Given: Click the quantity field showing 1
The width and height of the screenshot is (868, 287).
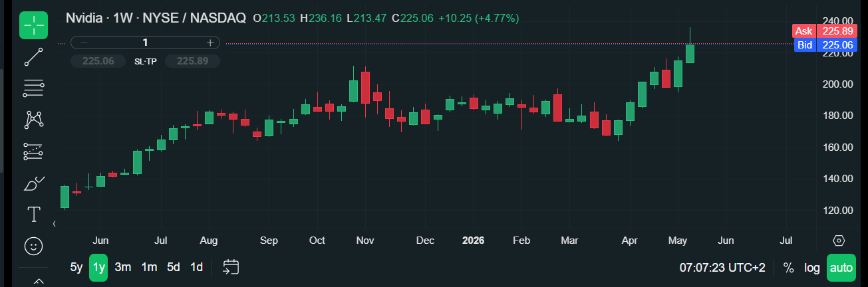Looking at the screenshot, I should tap(145, 43).
